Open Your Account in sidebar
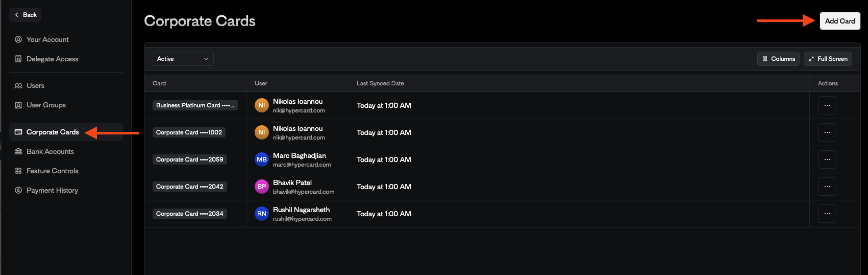 (47, 39)
